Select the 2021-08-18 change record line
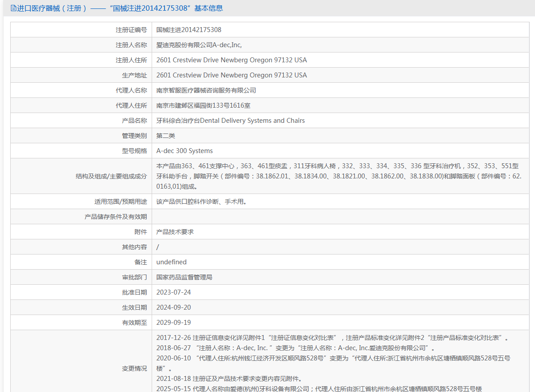Screen dimensions: 535x392 pyautogui.click(x=229, y=379)
